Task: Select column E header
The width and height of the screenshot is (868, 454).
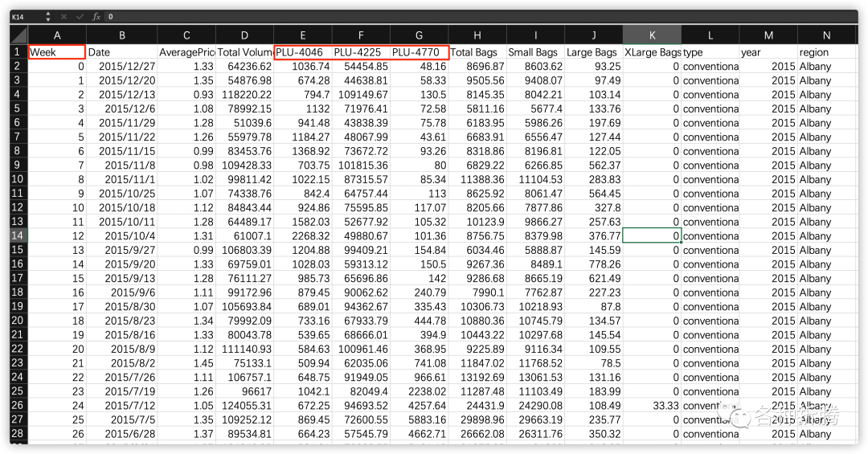Action: click(x=303, y=35)
